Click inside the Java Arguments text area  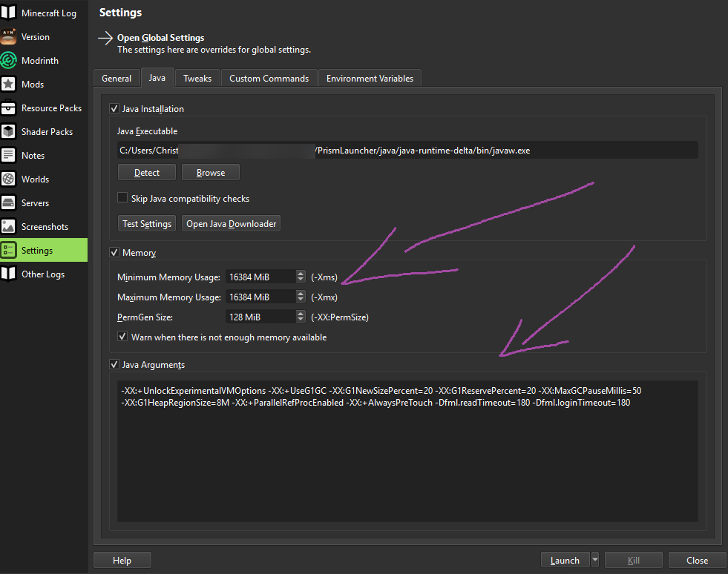coord(407,451)
